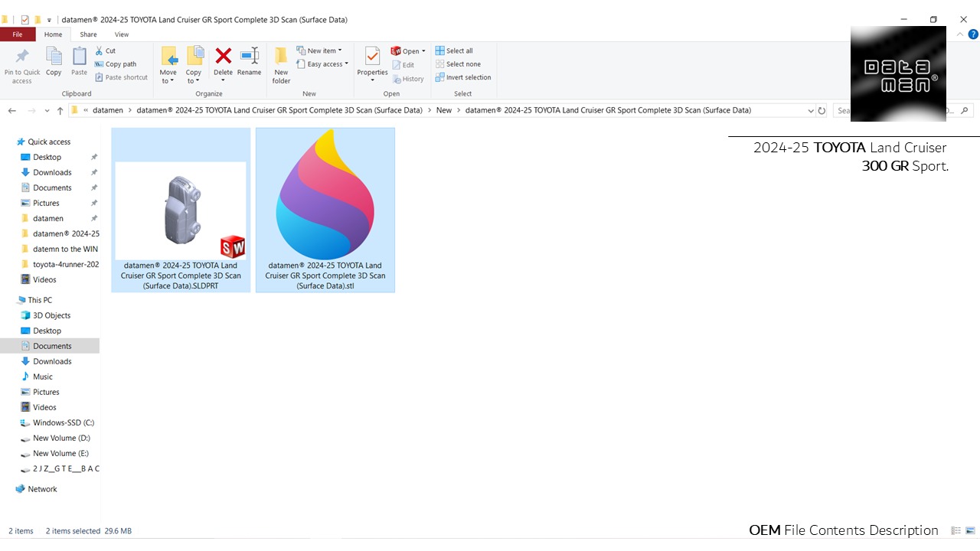Click the Rename icon
980x551 pixels.
[249, 56]
